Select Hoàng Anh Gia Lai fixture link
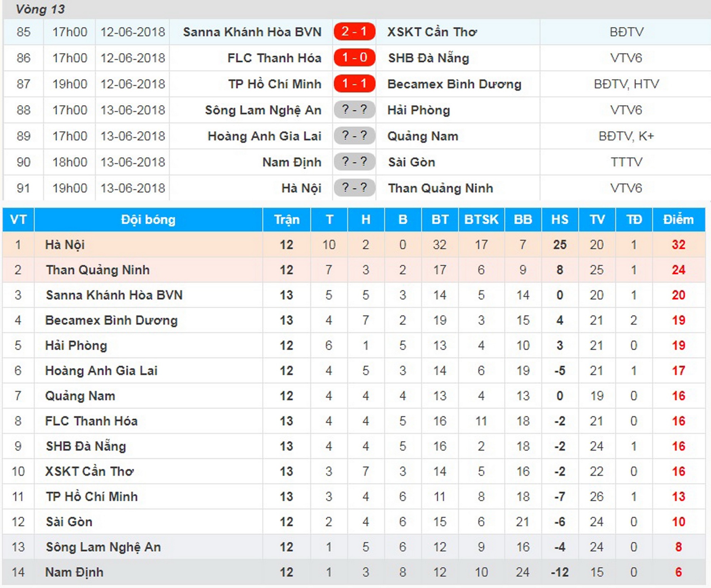Viewport: 711px width, 588px height. (264, 136)
